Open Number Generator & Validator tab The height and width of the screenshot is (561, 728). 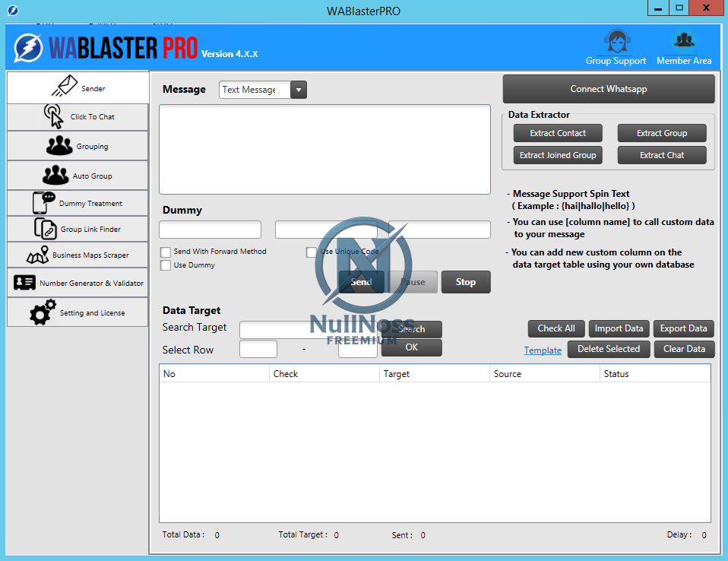(78, 283)
